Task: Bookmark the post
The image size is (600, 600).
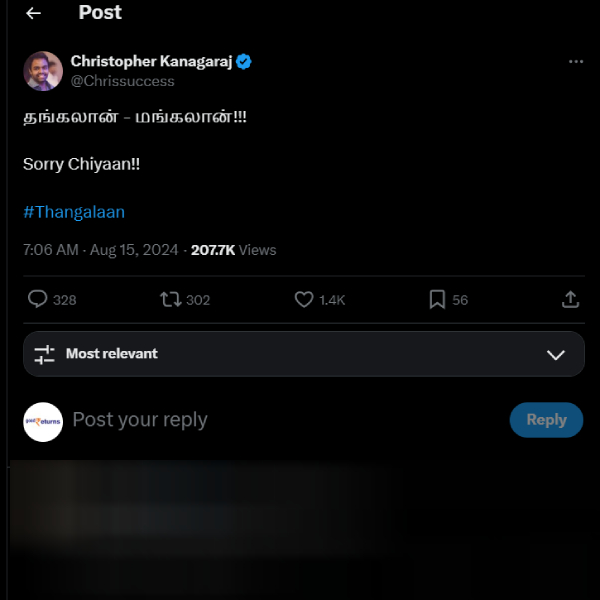Action: click(437, 299)
